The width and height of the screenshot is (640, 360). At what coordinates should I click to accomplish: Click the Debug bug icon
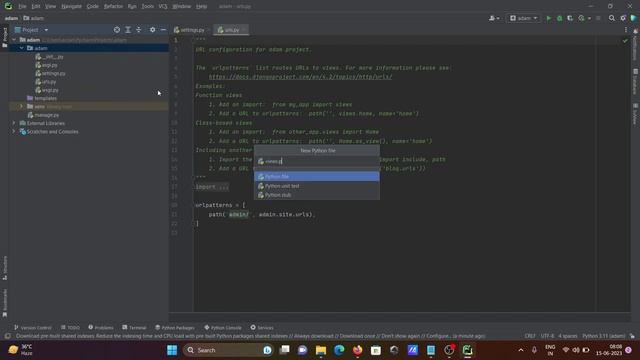point(560,18)
